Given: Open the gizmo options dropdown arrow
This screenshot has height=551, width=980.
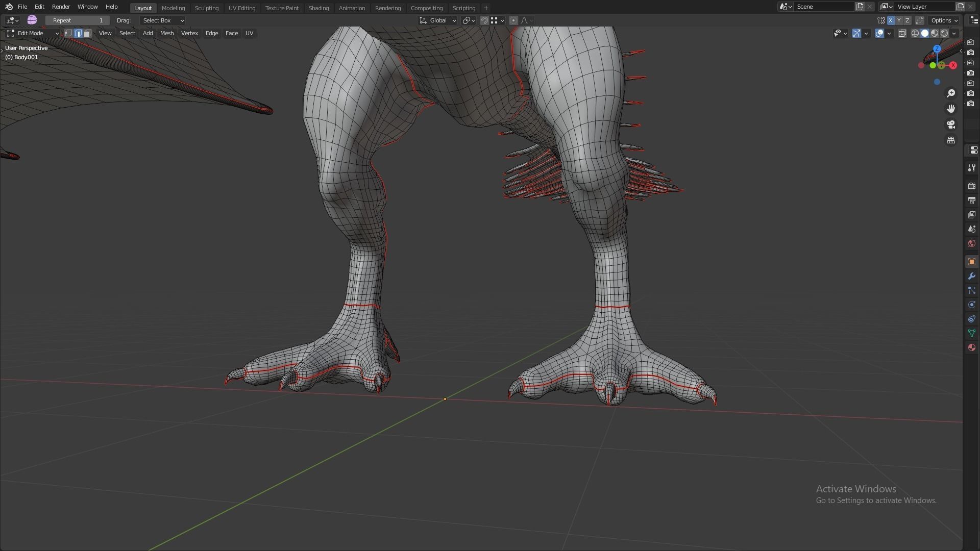Looking at the screenshot, I should (866, 33).
